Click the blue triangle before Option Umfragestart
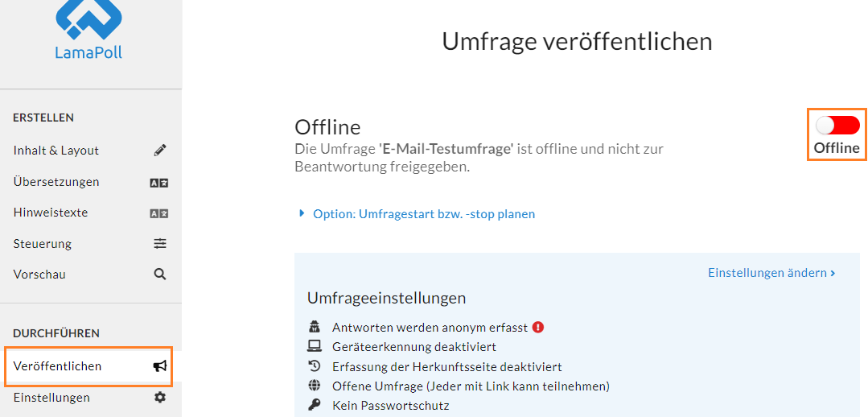Screen dimensions: 868x417 tap(302, 213)
